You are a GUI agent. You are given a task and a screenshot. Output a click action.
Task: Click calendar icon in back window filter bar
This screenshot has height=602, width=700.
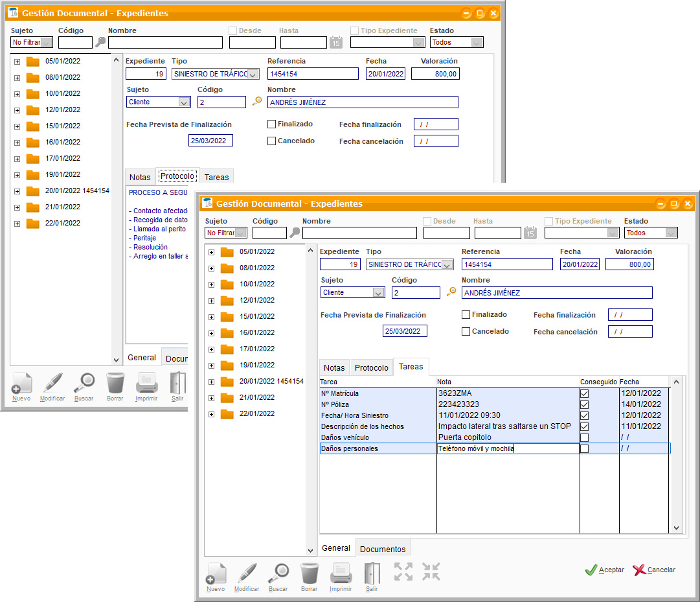pyautogui.click(x=335, y=42)
